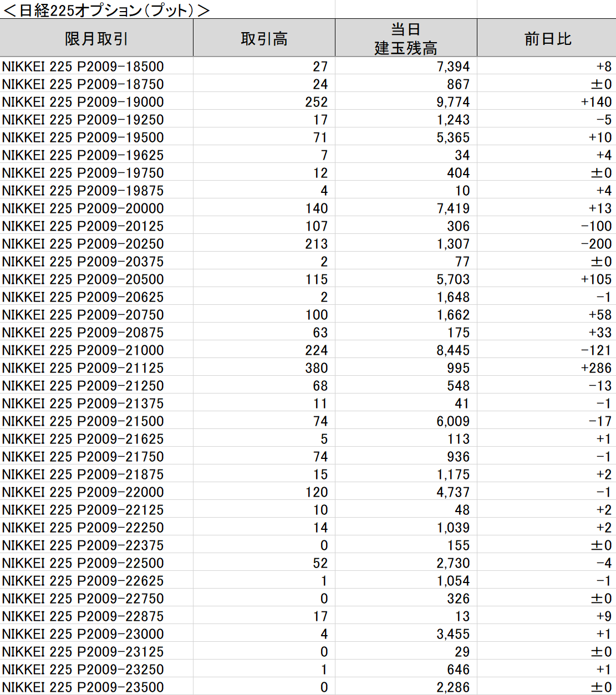
Task: Select row NIKKEI 225 P2009-22000
Action: pyautogui.click(x=308, y=492)
